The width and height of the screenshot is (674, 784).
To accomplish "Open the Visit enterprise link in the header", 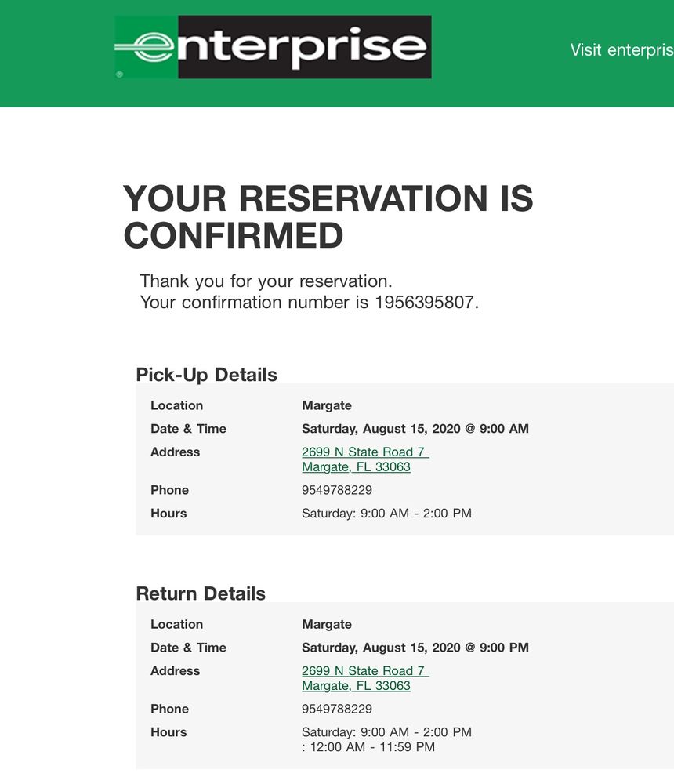I will pos(621,50).
